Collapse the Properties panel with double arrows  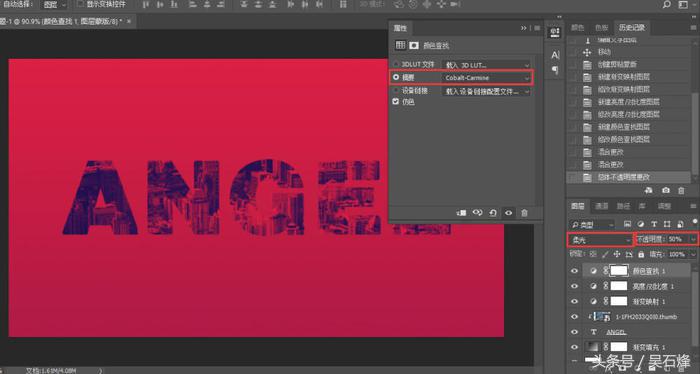524,28
